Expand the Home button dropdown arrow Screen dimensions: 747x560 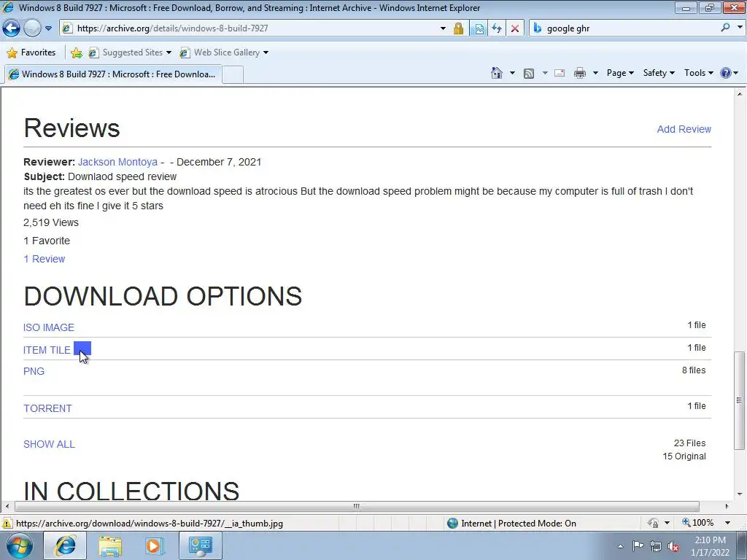click(x=512, y=73)
